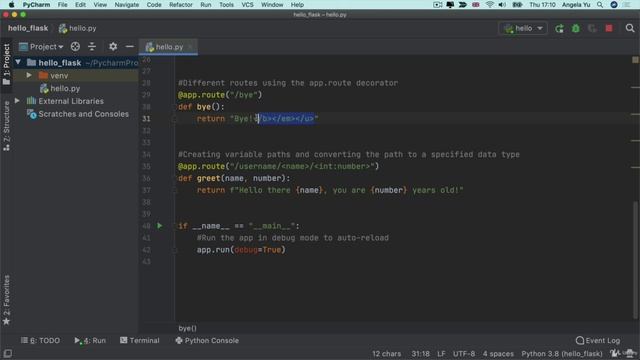Collapse the hello_flask project folder
The image size is (640, 360).
point(18,62)
